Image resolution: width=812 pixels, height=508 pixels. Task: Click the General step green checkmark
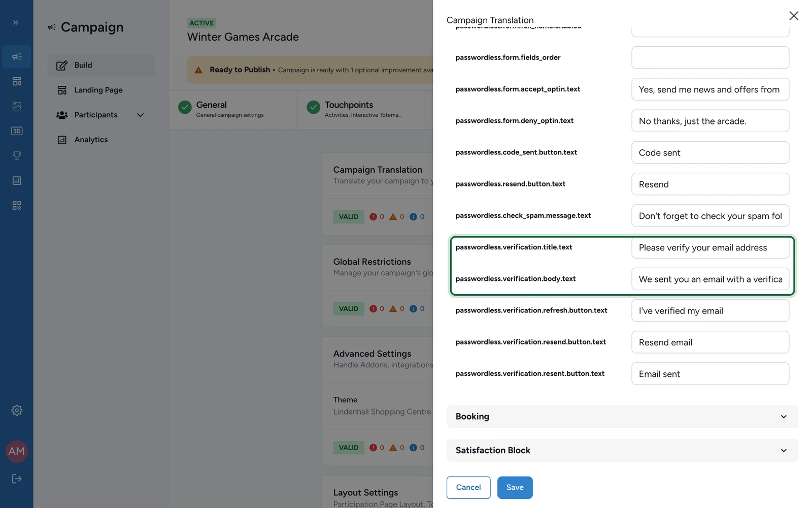(x=185, y=107)
